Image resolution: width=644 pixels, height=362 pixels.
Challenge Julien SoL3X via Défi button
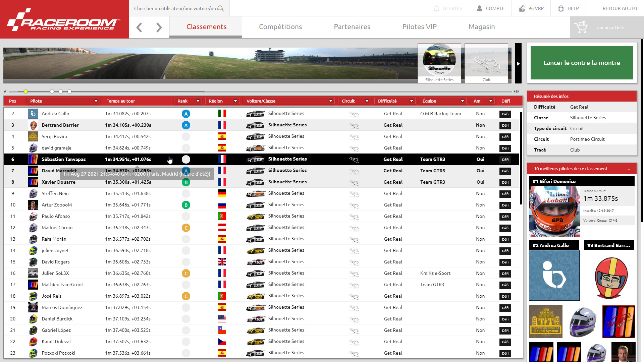tap(505, 274)
